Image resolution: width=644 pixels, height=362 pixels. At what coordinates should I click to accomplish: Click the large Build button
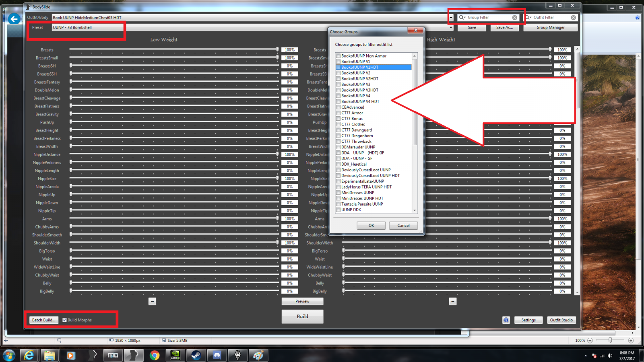coord(302,317)
